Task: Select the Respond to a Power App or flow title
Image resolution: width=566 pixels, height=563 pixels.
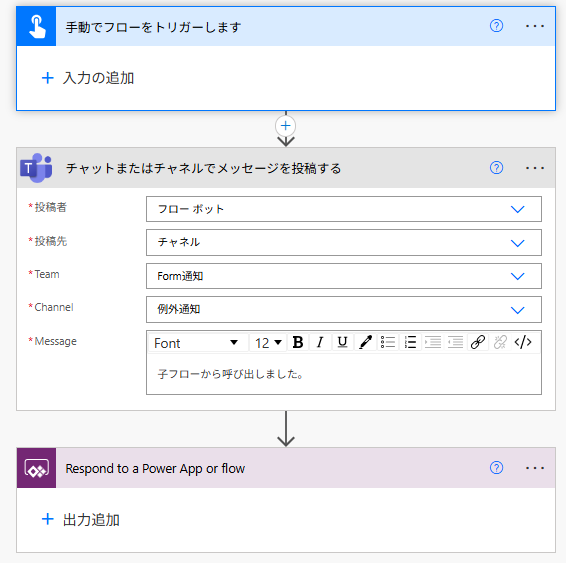Action: click(x=155, y=468)
